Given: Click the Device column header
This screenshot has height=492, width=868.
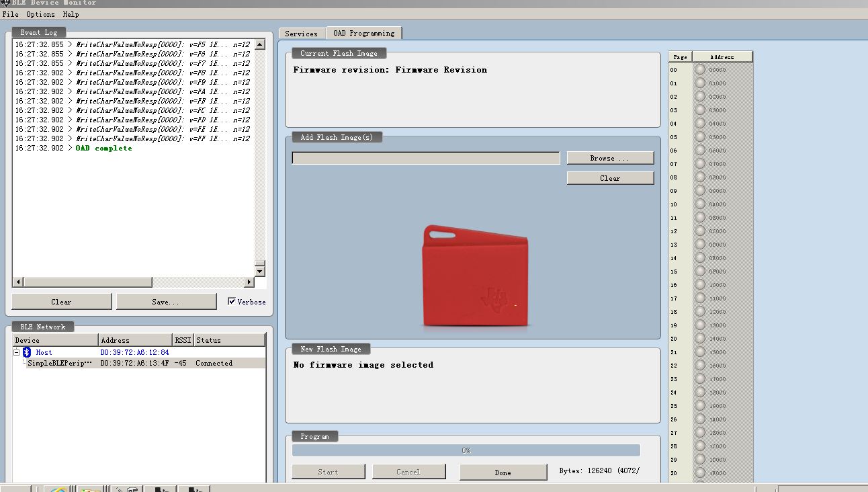Looking at the screenshot, I should pos(56,340).
